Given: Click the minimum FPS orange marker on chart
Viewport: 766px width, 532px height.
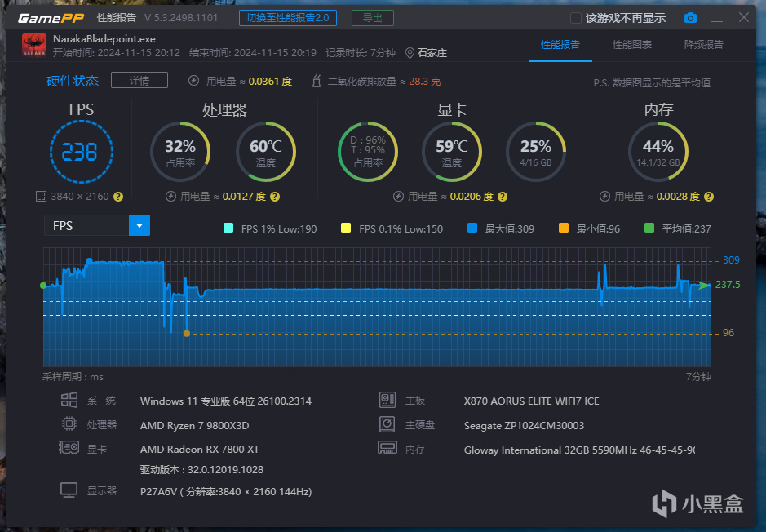Looking at the screenshot, I should tap(187, 334).
